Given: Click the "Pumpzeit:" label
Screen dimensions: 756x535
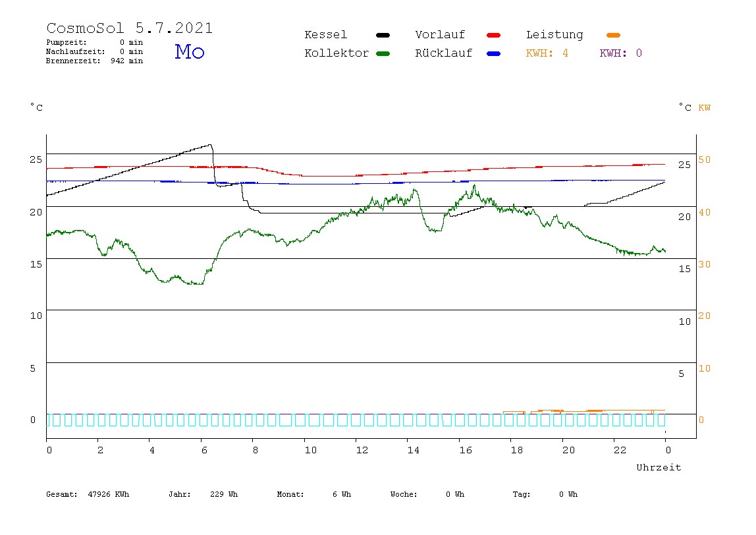Looking at the screenshot, I should (67, 42).
